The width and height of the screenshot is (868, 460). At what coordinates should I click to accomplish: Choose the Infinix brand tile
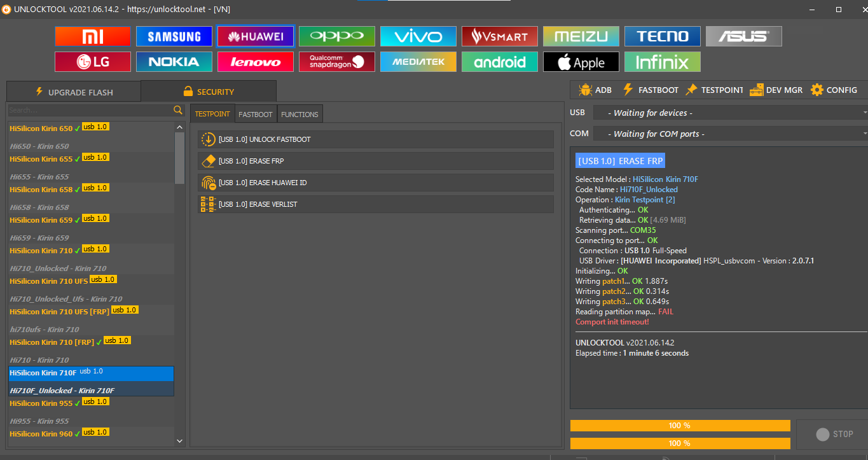click(663, 62)
